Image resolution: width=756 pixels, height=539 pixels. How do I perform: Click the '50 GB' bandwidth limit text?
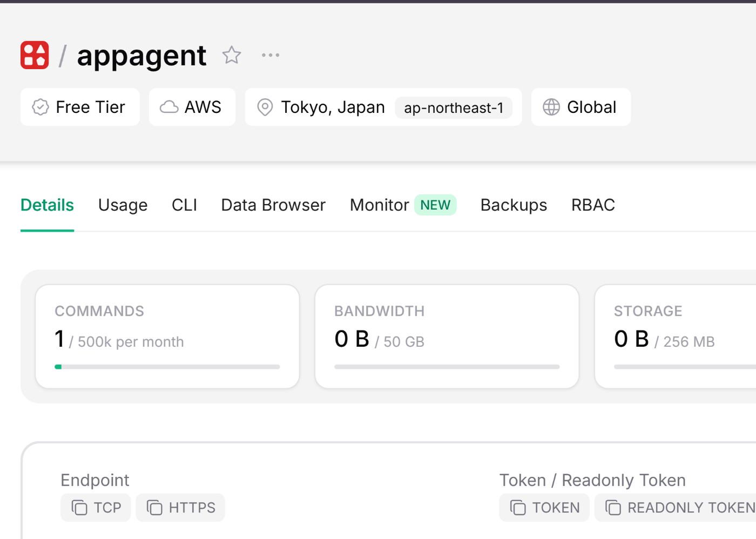click(404, 342)
